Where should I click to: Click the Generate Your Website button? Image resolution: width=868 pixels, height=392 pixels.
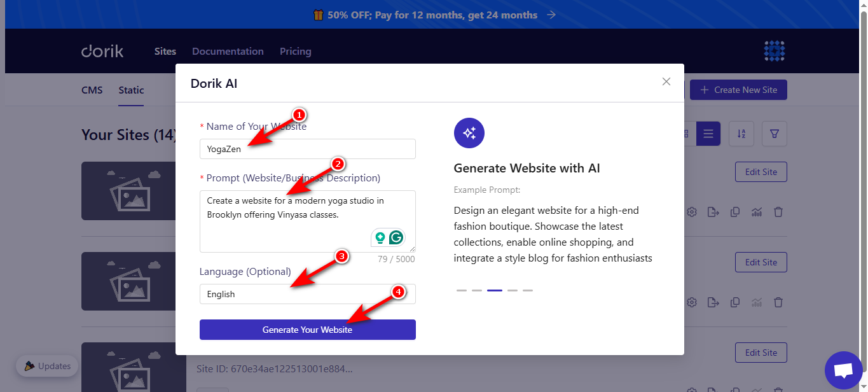pyautogui.click(x=307, y=330)
